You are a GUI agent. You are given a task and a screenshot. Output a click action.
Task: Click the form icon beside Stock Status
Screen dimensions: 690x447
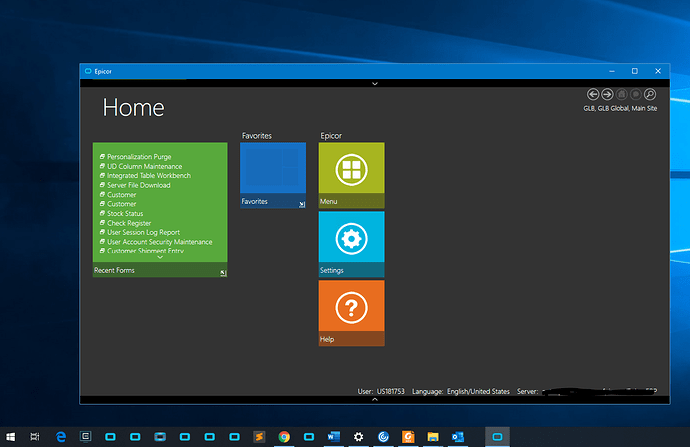click(x=102, y=213)
